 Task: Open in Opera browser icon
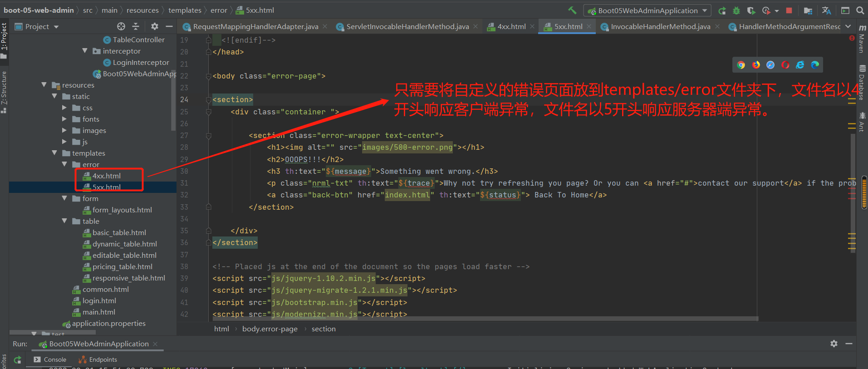pos(785,65)
